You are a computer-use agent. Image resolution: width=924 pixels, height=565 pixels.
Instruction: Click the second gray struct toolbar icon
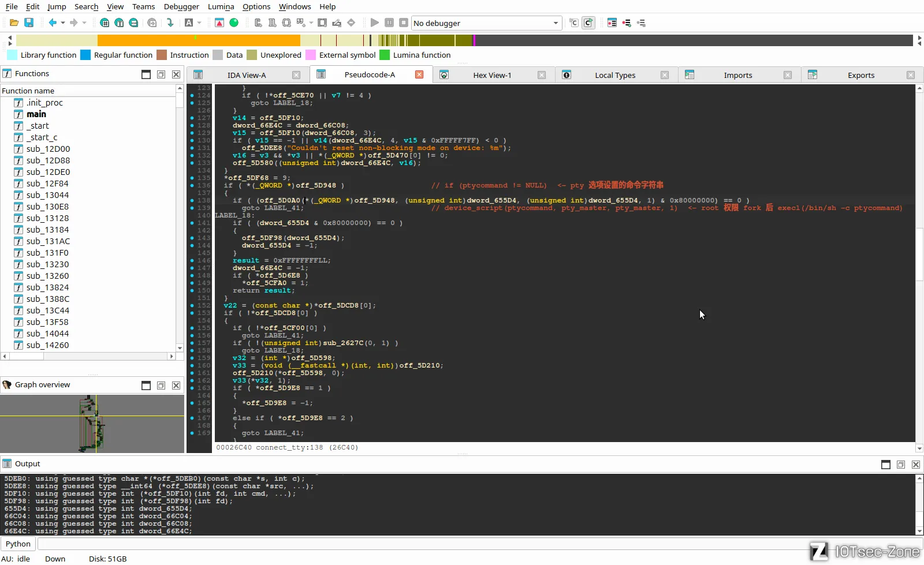(272, 23)
